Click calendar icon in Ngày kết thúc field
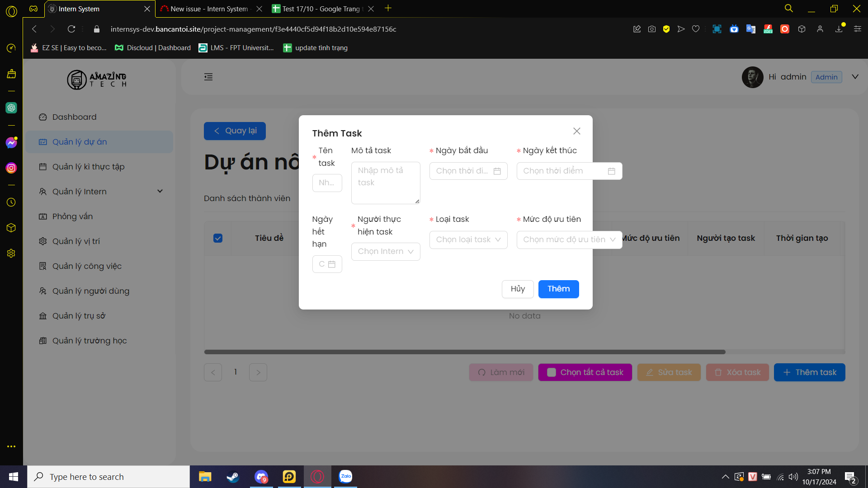Viewport: 868px width, 488px height. coord(611,171)
